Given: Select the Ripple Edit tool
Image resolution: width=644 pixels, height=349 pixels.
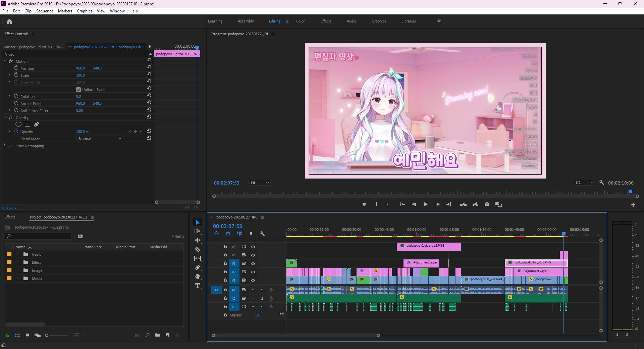Looking at the screenshot, I should (x=198, y=240).
